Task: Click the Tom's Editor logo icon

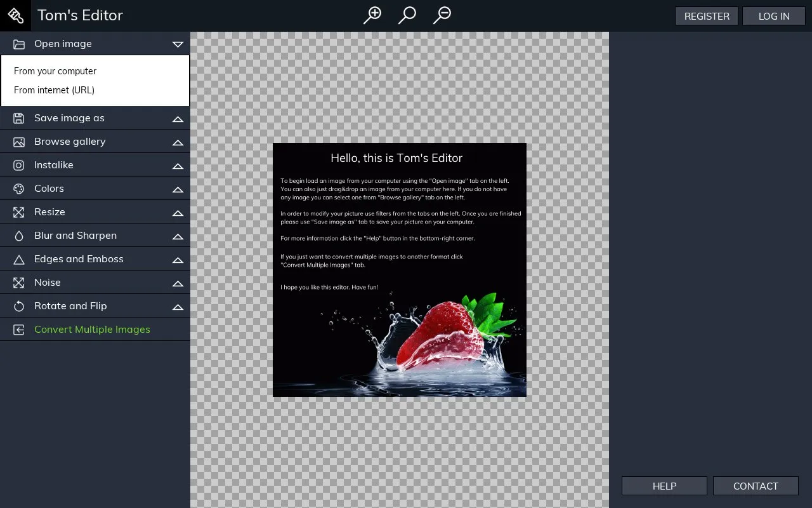Action: coord(15,15)
